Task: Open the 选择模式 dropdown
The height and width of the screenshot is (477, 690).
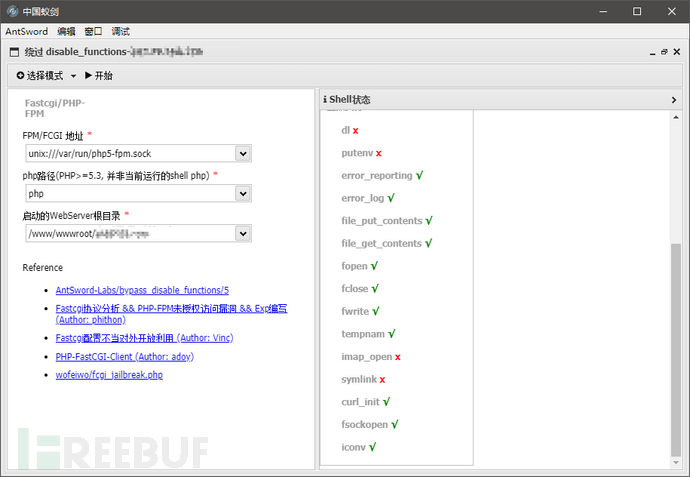Action: [x=46, y=76]
